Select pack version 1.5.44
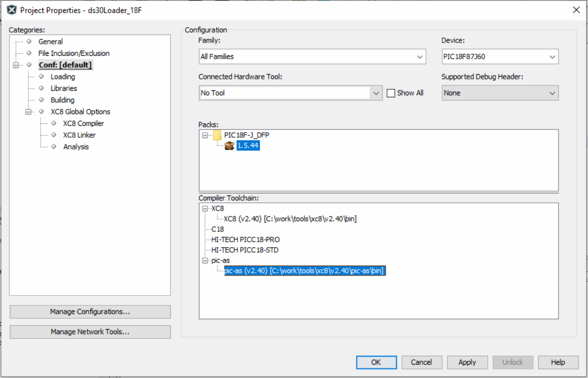 click(x=248, y=146)
